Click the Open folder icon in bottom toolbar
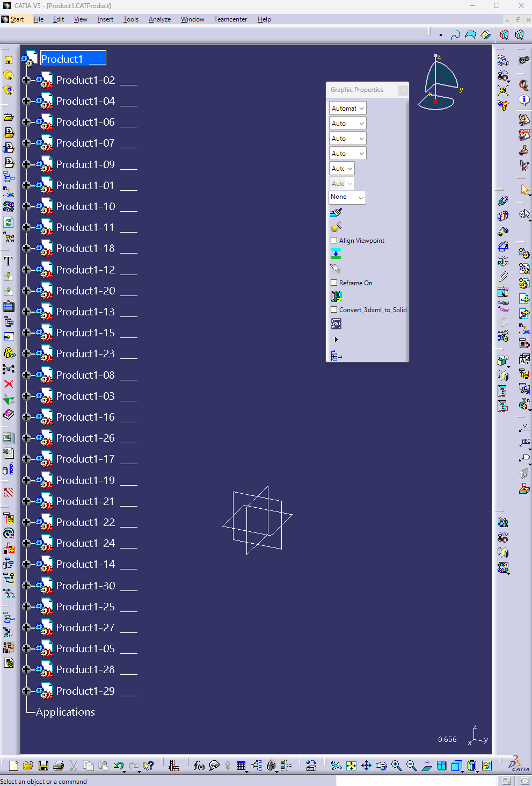 click(28, 766)
